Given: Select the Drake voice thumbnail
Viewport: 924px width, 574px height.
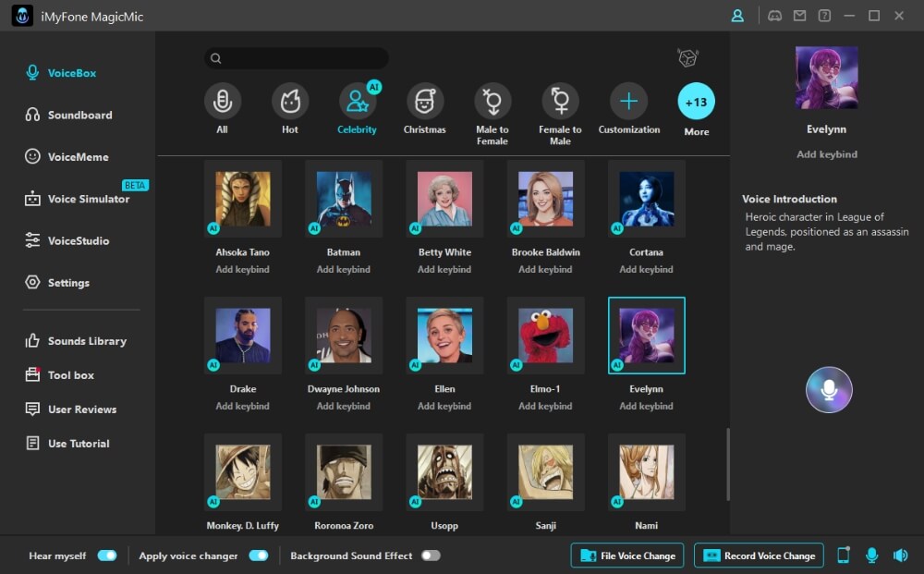Looking at the screenshot, I should click(243, 336).
